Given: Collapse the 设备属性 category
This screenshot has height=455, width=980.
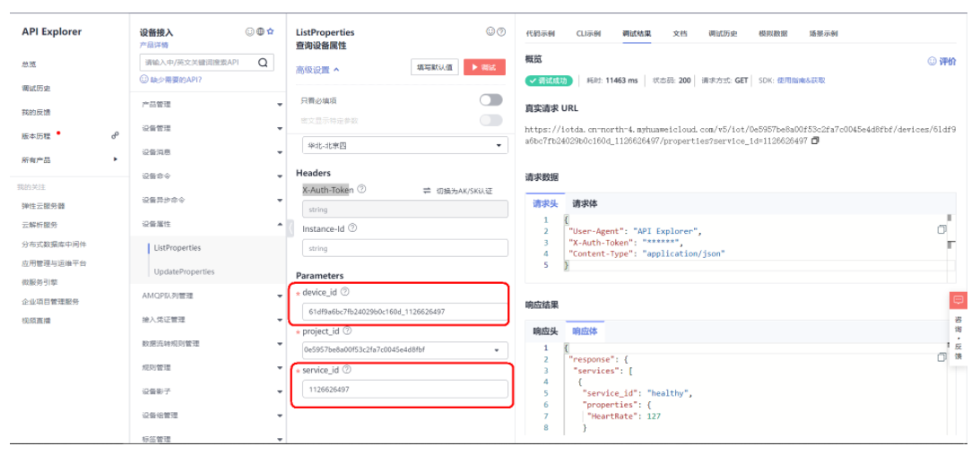Looking at the screenshot, I should tap(280, 224).
